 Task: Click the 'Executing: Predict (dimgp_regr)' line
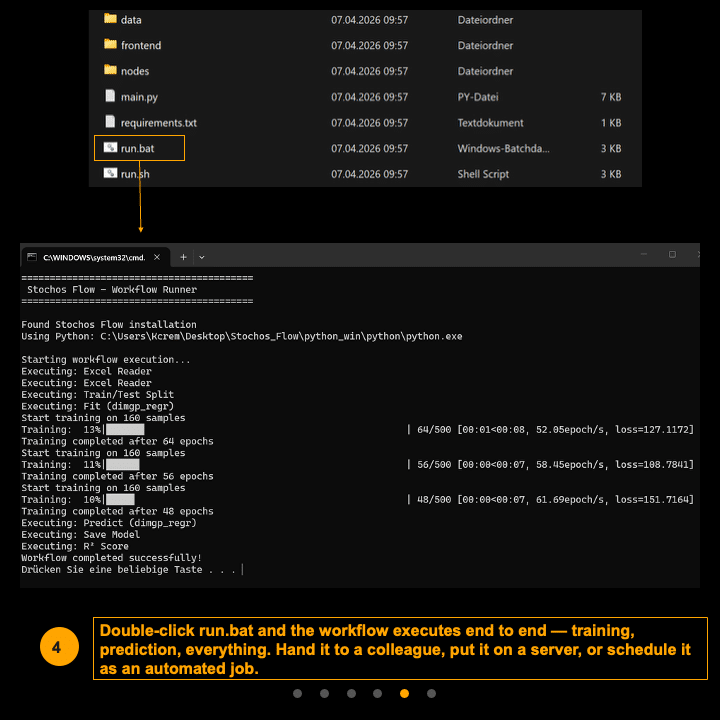point(109,523)
